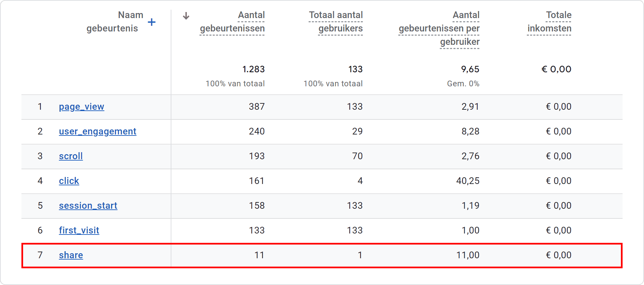Open the scroll event link

point(71,156)
